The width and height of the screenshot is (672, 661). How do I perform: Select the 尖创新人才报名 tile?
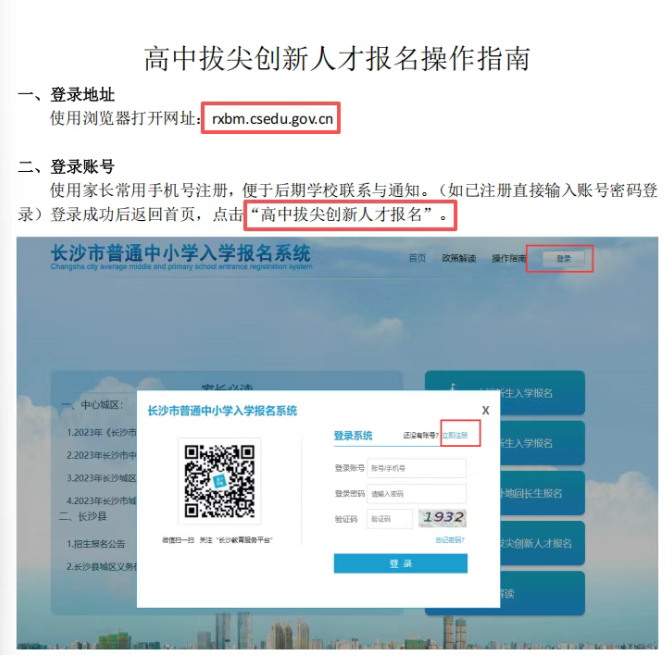[x=535, y=543]
